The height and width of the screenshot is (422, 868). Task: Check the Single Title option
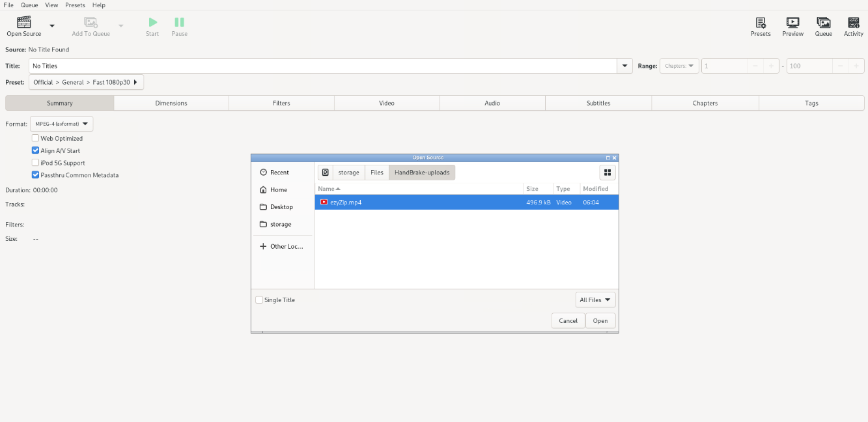(x=259, y=300)
